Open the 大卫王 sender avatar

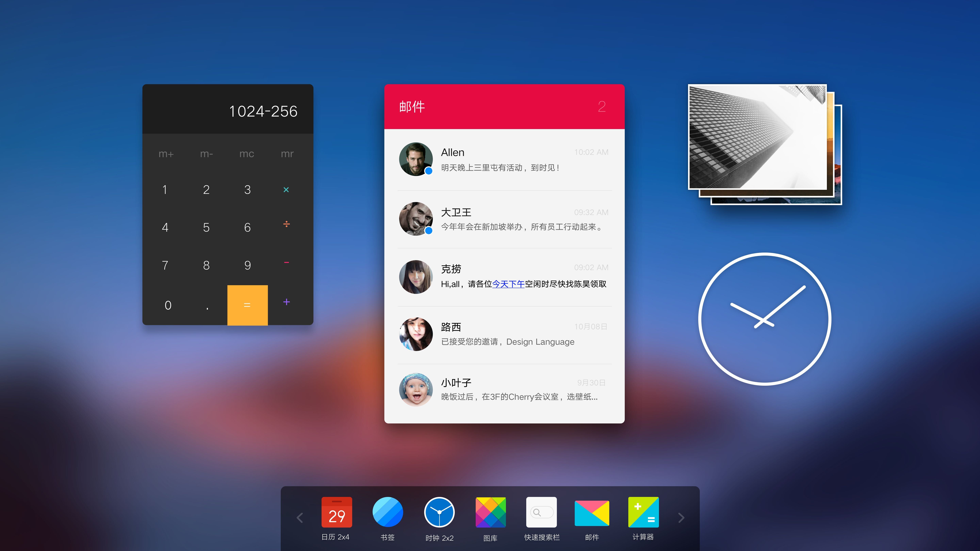pyautogui.click(x=416, y=219)
